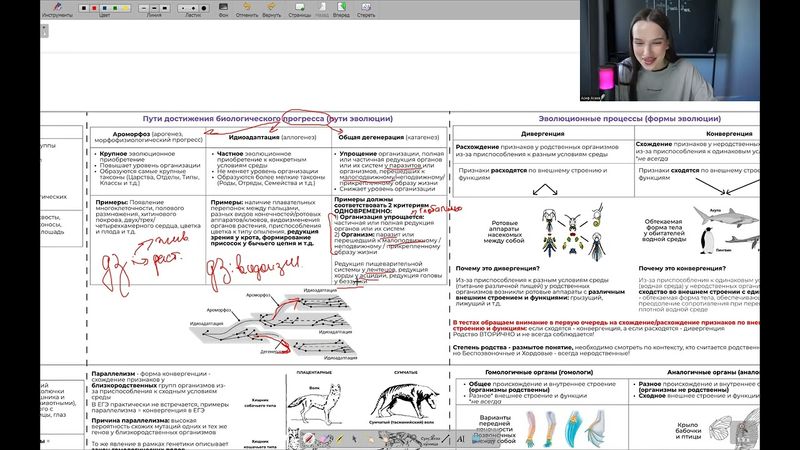Pick the green pen color swatch
Screen dimensions: 800x450
[115, 8]
